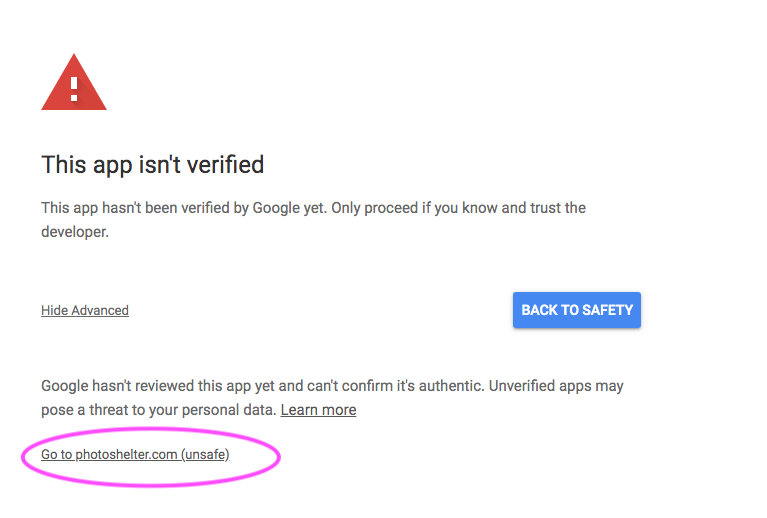The height and width of the screenshot is (518, 767).
Task: Go to photoshelter.com (unsafe) link
Action: [135, 455]
